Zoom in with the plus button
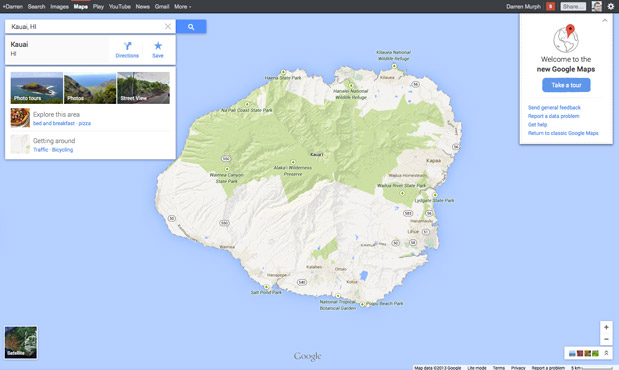Image resolution: width=619 pixels, height=370 pixels. pos(606,327)
